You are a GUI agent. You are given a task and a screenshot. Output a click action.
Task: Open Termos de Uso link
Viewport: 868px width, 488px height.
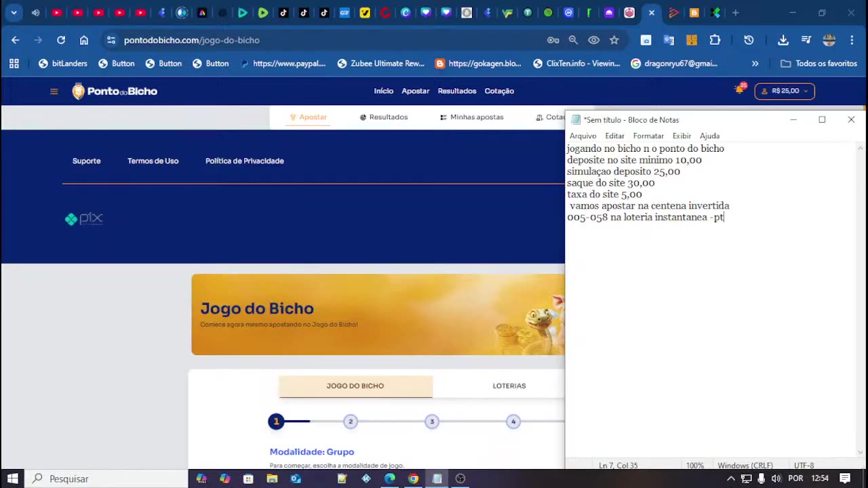(153, 161)
